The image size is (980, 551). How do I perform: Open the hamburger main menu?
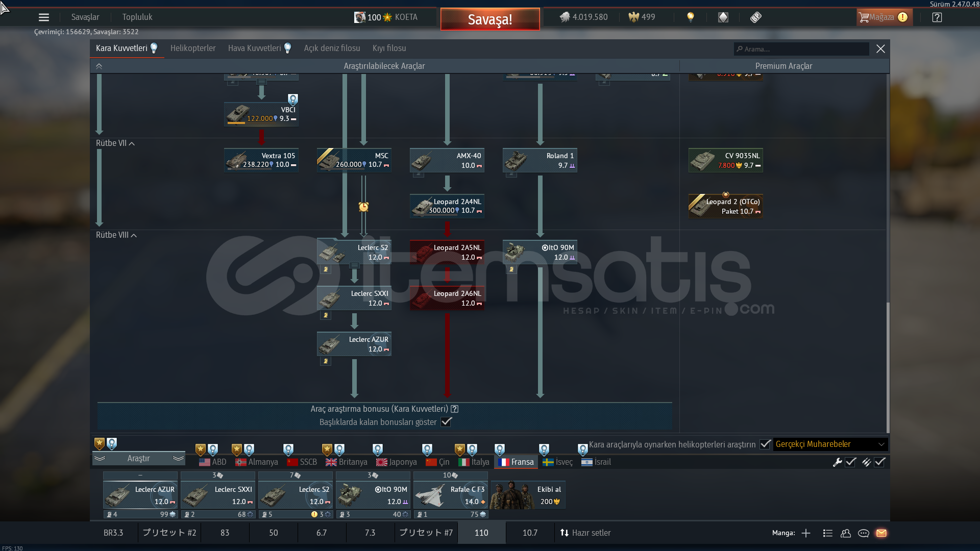pyautogui.click(x=44, y=17)
